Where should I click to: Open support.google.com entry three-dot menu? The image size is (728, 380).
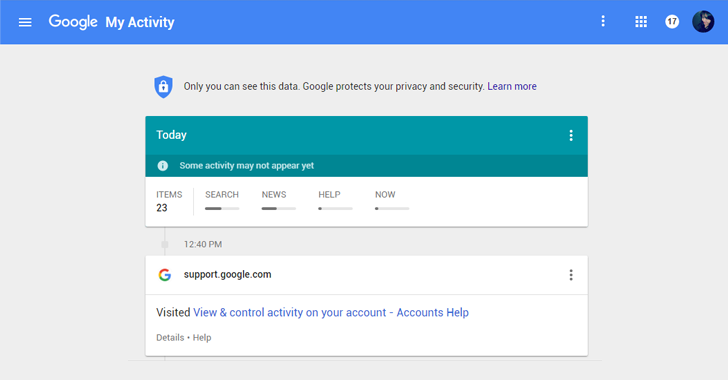(571, 275)
